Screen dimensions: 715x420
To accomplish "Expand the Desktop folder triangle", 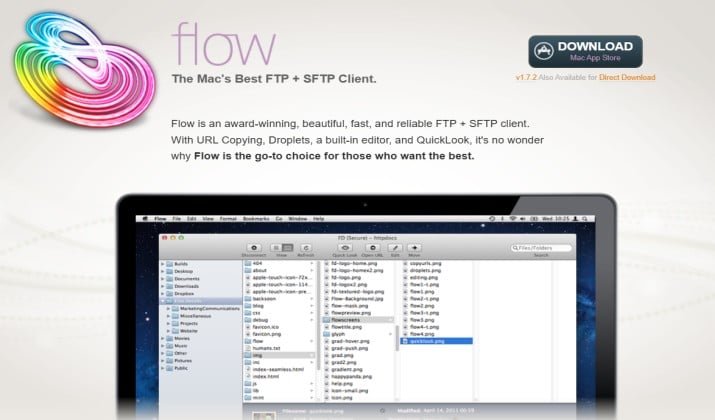I will (x=163, y=271).
